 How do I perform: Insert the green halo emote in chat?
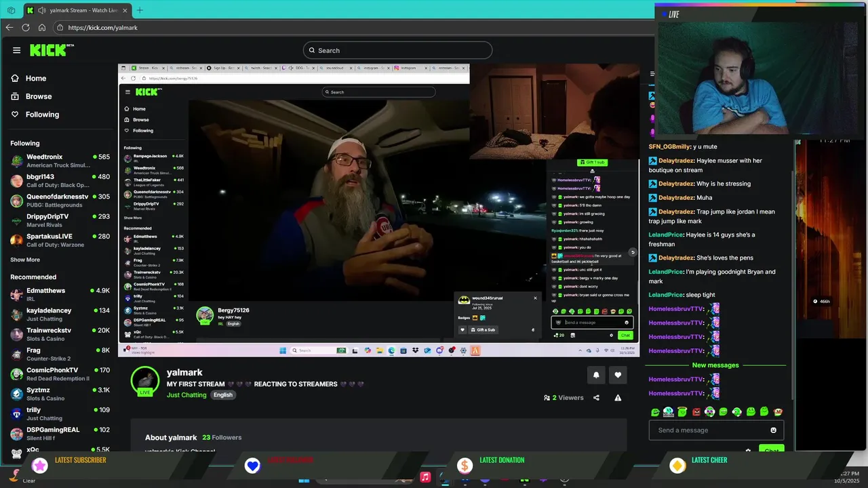tap(682, 412)
